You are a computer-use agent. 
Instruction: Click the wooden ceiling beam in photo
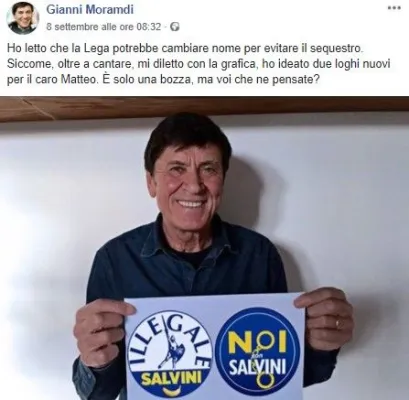point(204,108)
